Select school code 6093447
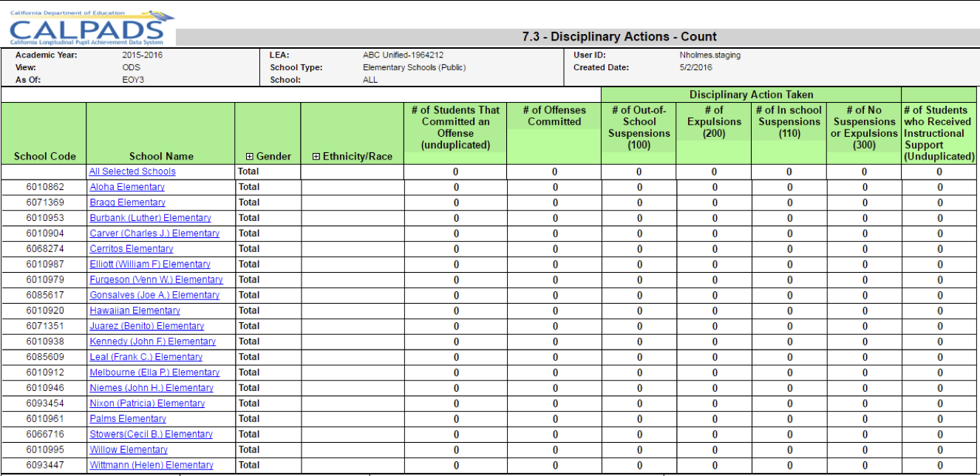The image size is (980, 476). pyautogui.click(x=45, y=466)
